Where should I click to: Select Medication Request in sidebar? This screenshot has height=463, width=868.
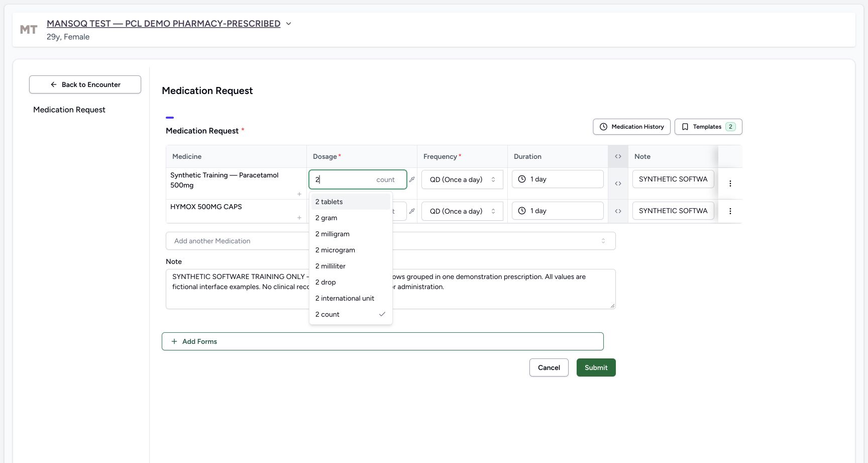pos(69,110)
